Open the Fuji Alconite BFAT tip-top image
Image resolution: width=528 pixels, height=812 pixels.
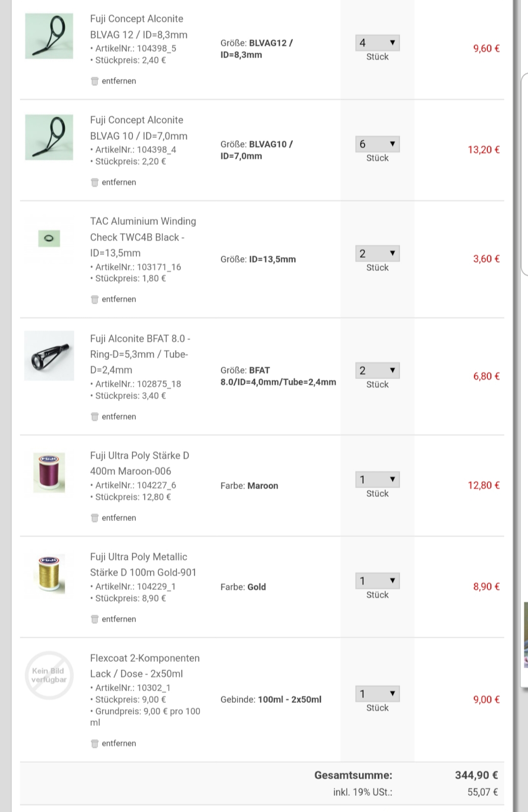[49, 356]
